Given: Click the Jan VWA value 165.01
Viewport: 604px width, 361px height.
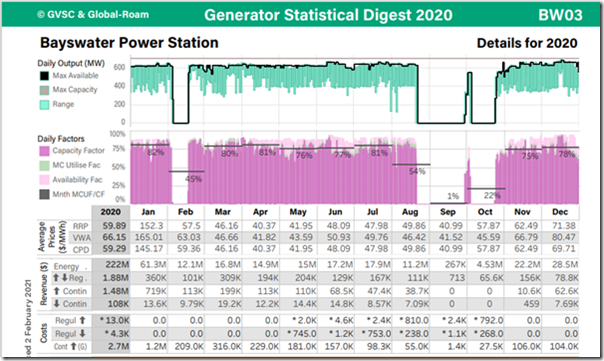Looking at the screenshot, I should 149,237.
